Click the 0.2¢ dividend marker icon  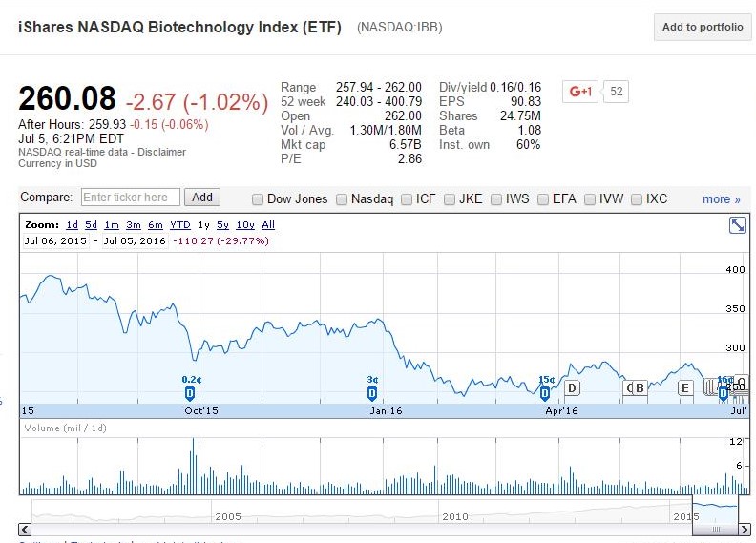190,393
